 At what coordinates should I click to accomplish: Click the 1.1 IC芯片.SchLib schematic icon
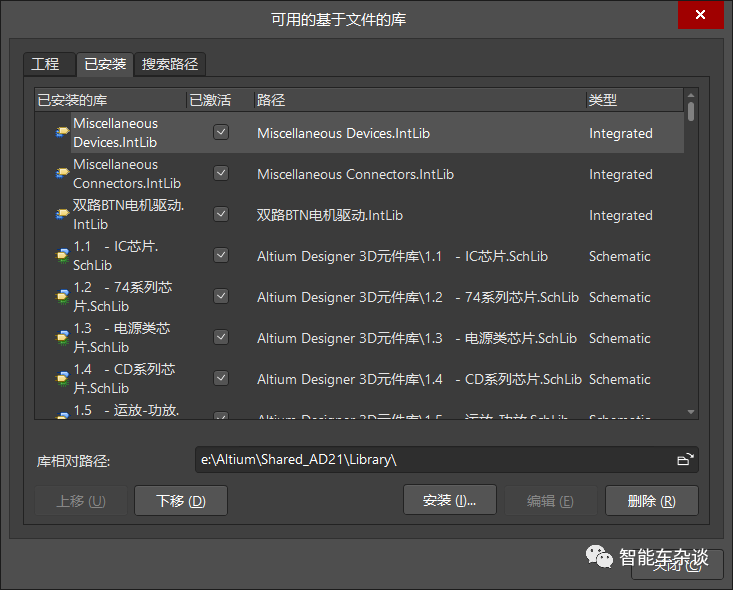tap(62, 256)
